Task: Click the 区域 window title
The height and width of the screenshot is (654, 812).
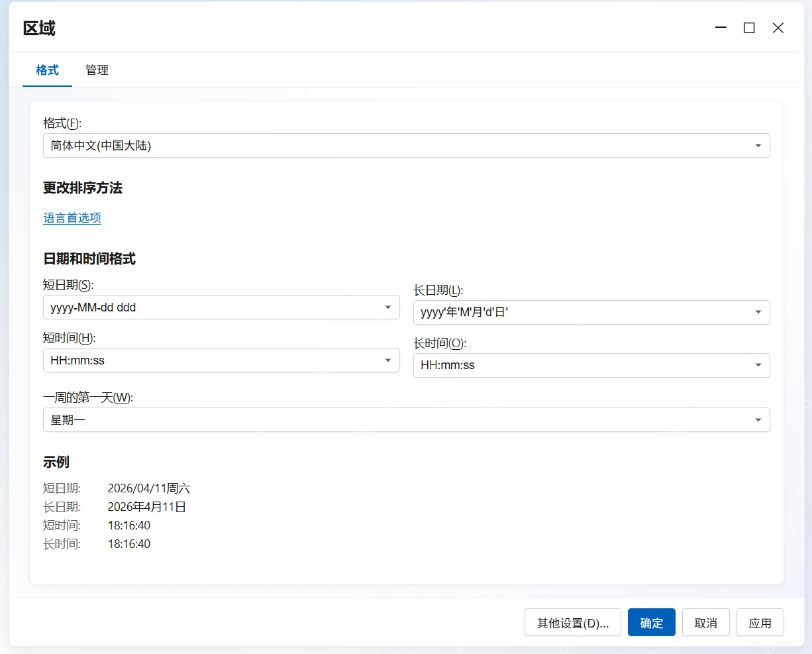Action: coord(39,28)
